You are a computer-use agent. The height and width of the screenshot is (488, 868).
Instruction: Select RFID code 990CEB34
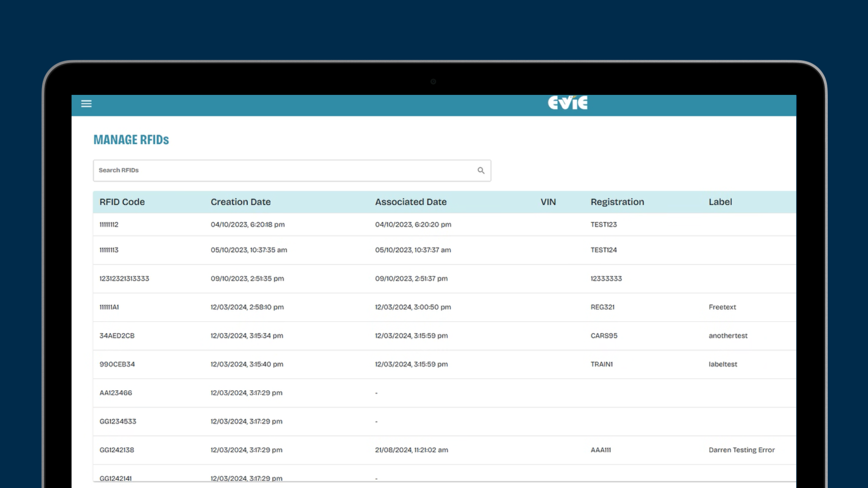[117, 364]
